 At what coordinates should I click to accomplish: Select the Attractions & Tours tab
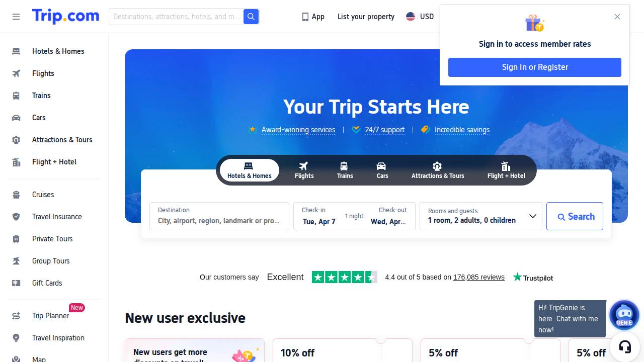(437, 170)
